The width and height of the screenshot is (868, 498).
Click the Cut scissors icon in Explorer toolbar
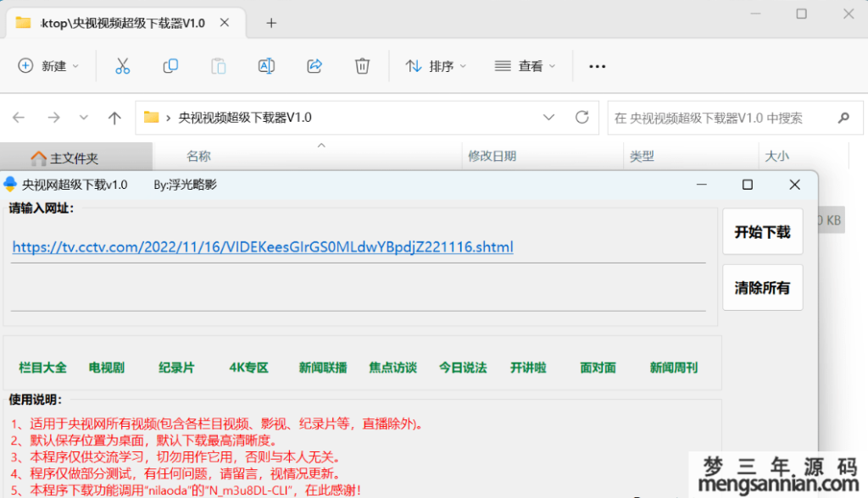122,66
